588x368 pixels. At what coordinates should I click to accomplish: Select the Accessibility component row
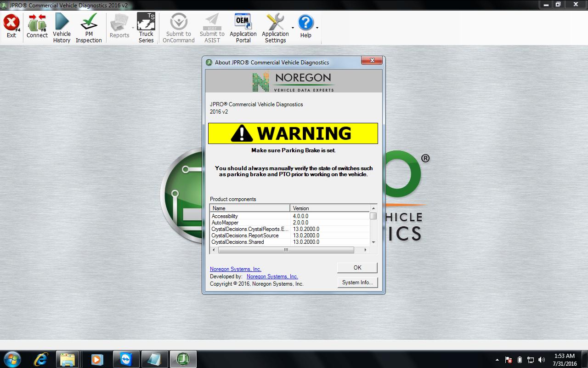[x=290, y=216]
